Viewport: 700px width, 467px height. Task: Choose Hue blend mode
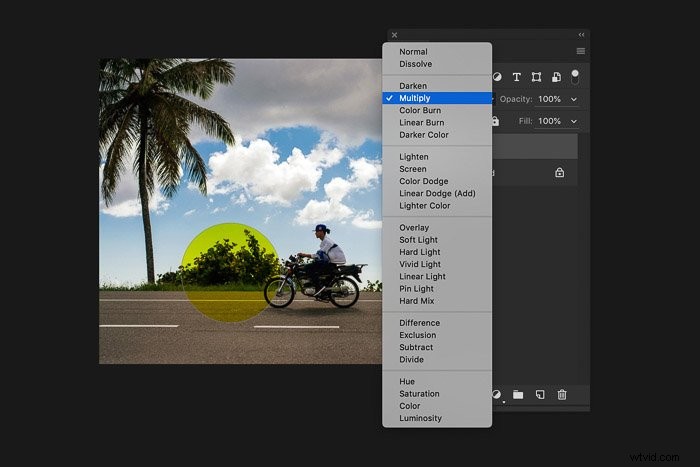tap(437, 382)
